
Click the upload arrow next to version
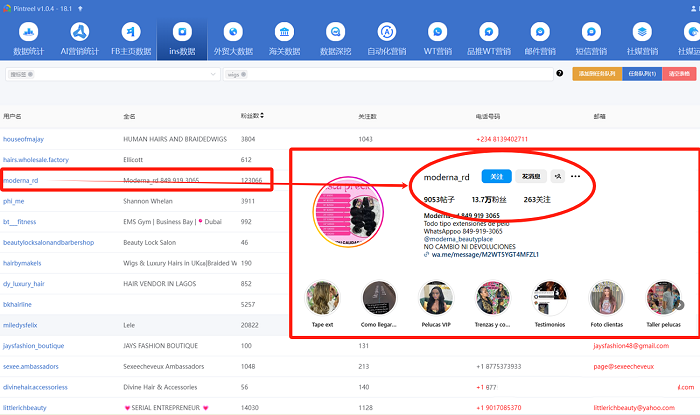pyautogui.click(x=80, y=8)
